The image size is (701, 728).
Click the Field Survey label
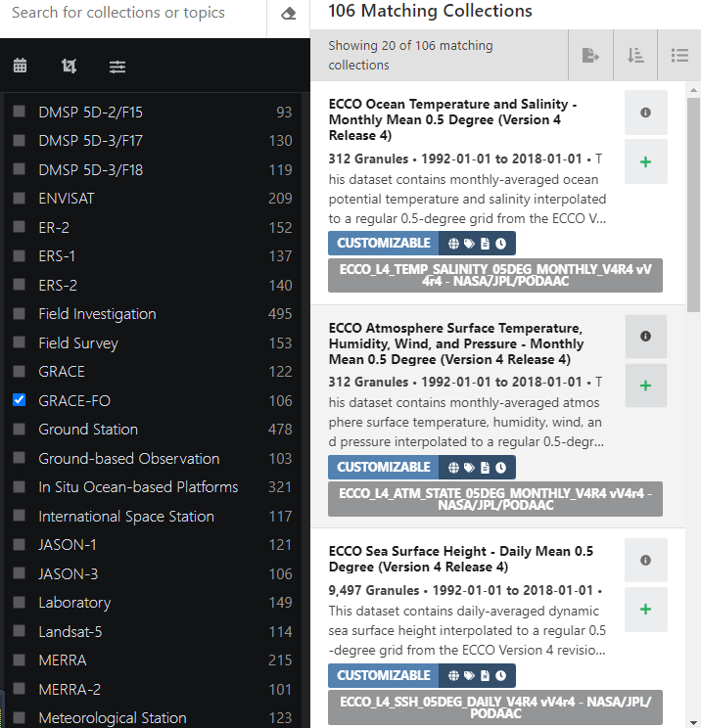78,343
